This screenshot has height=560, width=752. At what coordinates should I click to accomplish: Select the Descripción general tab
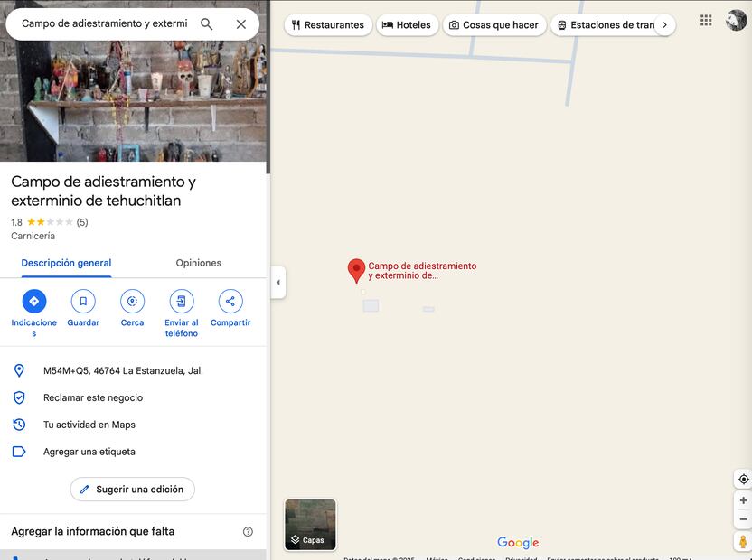click(66, 263)
